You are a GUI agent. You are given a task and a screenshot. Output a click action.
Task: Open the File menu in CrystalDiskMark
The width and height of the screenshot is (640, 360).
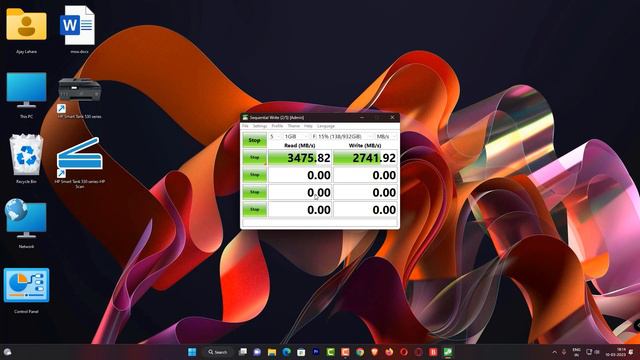click(x=245, y=126)
